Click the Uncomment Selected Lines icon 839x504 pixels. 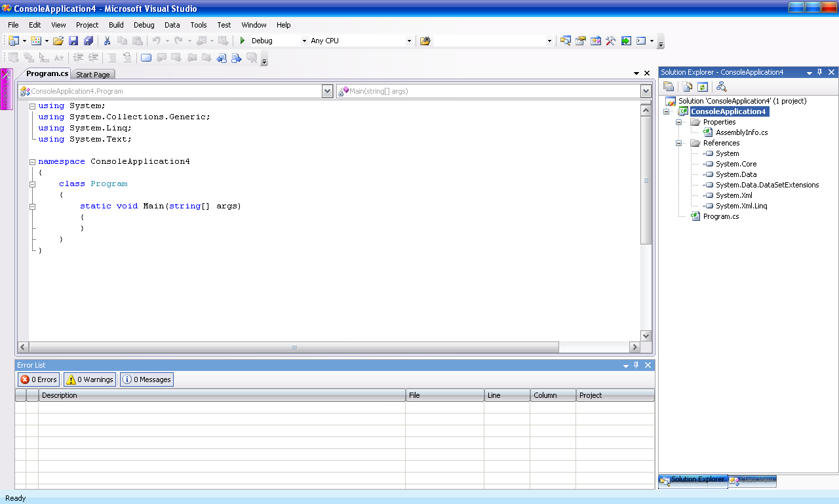(x=127, y=58)
